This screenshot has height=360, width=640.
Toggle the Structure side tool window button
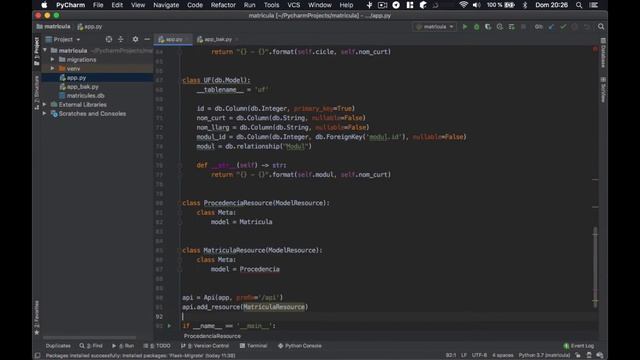(x=36, y=92)
